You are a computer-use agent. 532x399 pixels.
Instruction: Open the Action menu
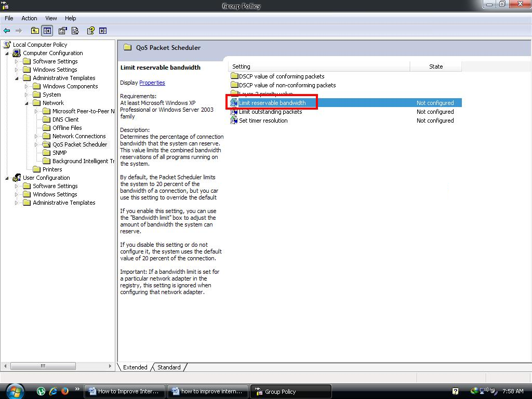point(29,18)
